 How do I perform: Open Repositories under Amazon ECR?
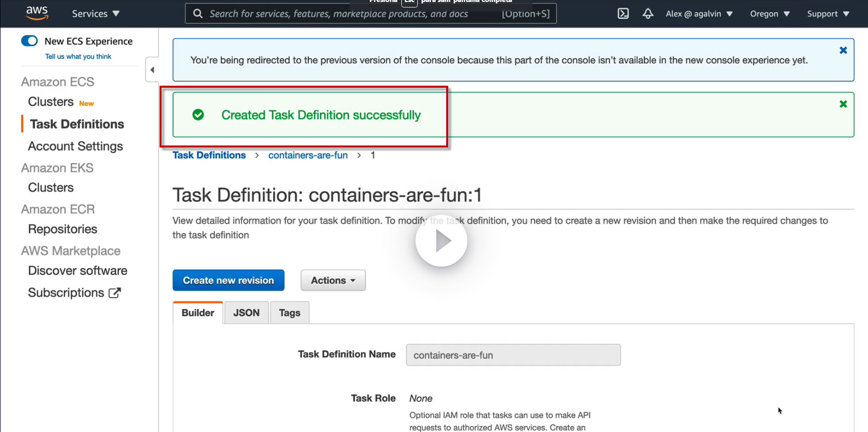click(x=63, y=229)
